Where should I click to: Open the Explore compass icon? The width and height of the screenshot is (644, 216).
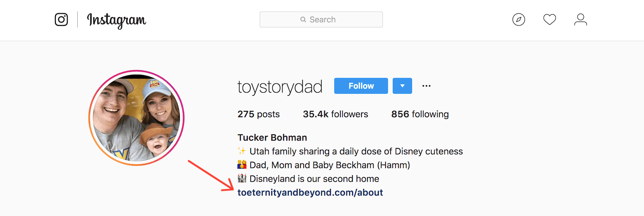coord(519,19)
